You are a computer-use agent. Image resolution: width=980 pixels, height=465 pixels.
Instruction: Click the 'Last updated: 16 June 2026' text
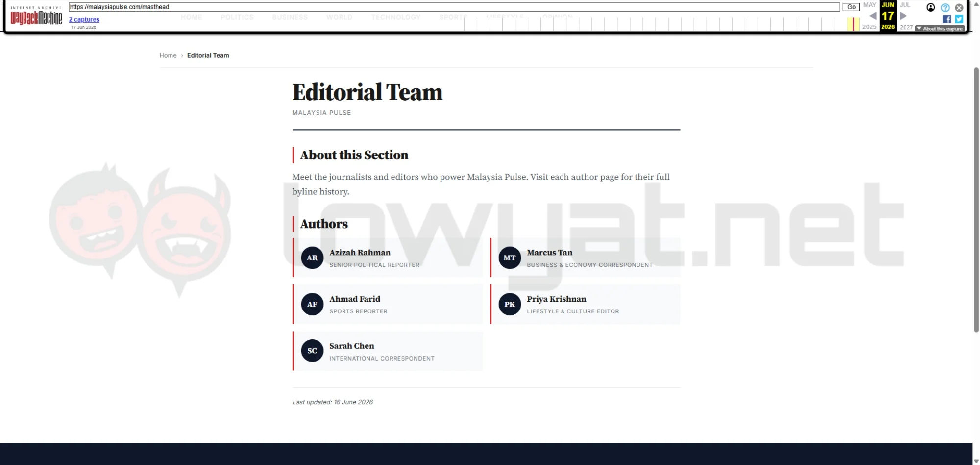tap(333, 402)
